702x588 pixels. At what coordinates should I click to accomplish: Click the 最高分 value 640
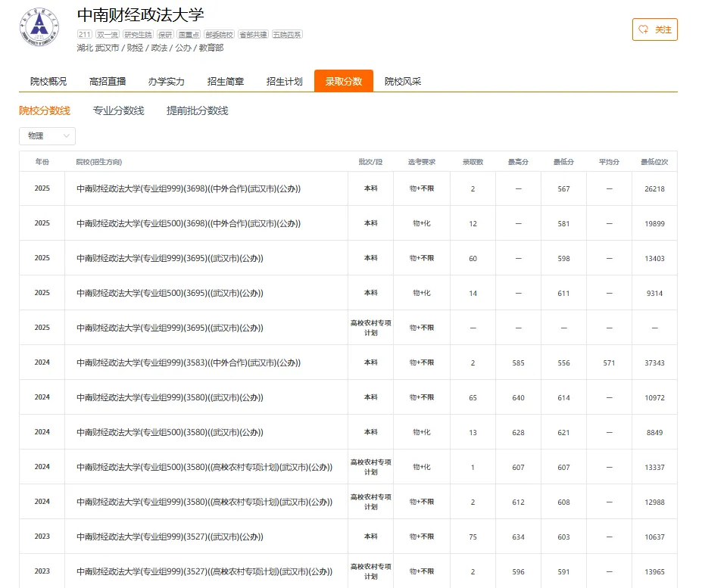coord(518,398)
